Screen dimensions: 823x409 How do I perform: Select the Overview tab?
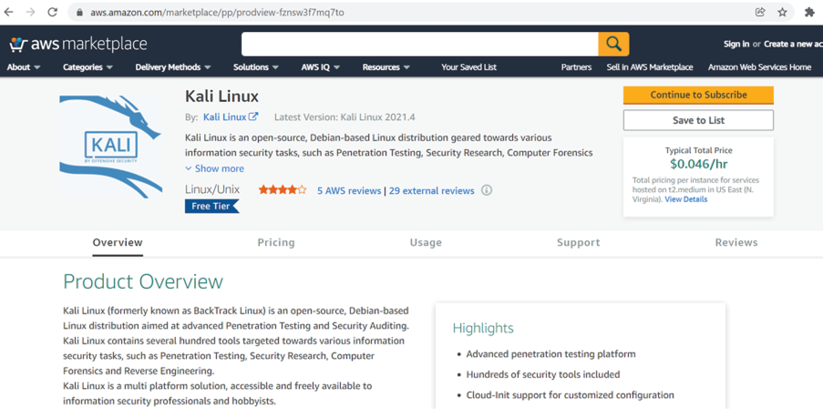(118, 243)
